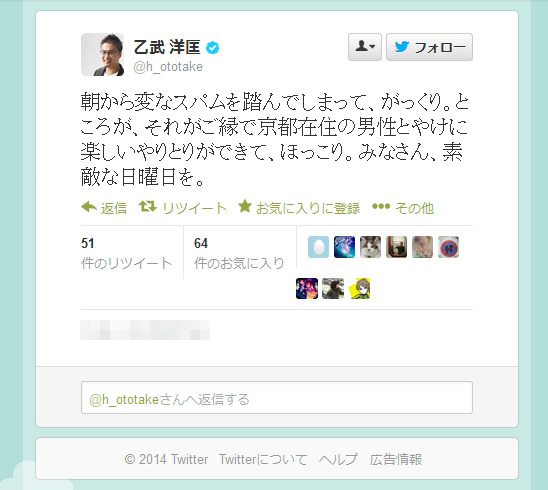Click the reply field @h_ototakeさんへ返信する

coord(277,398)
